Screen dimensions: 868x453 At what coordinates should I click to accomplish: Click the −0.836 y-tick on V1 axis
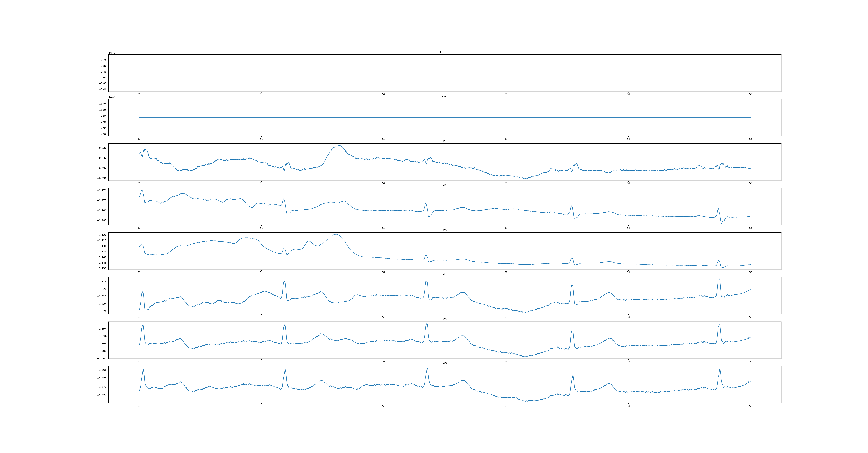(102, 178)
